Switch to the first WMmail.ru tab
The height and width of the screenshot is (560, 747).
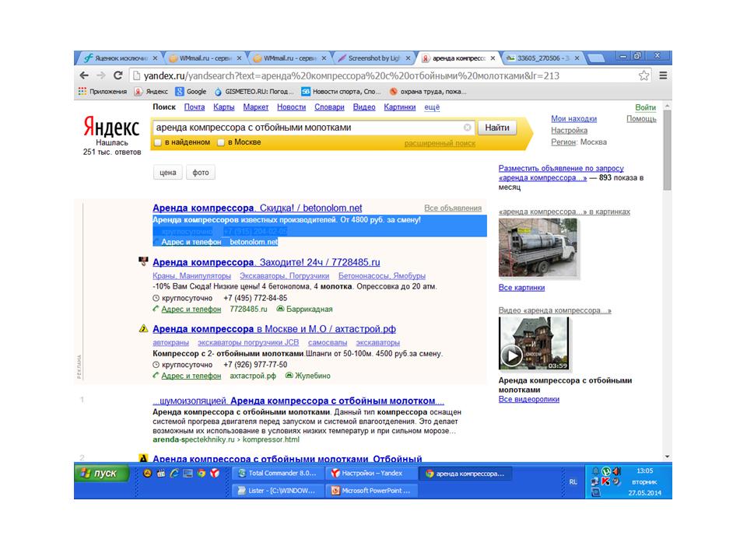pyautogui.click(x=204, y=58)
